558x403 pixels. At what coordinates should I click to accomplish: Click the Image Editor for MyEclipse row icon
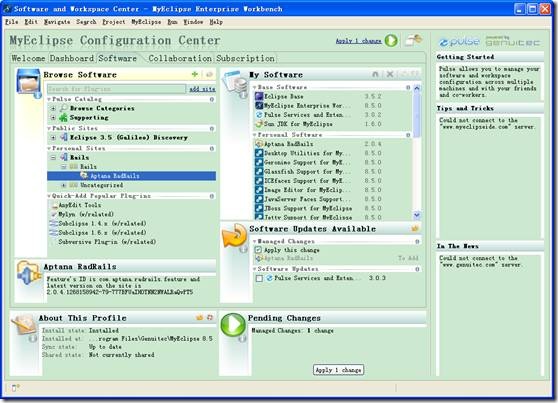tap(259, 190)
